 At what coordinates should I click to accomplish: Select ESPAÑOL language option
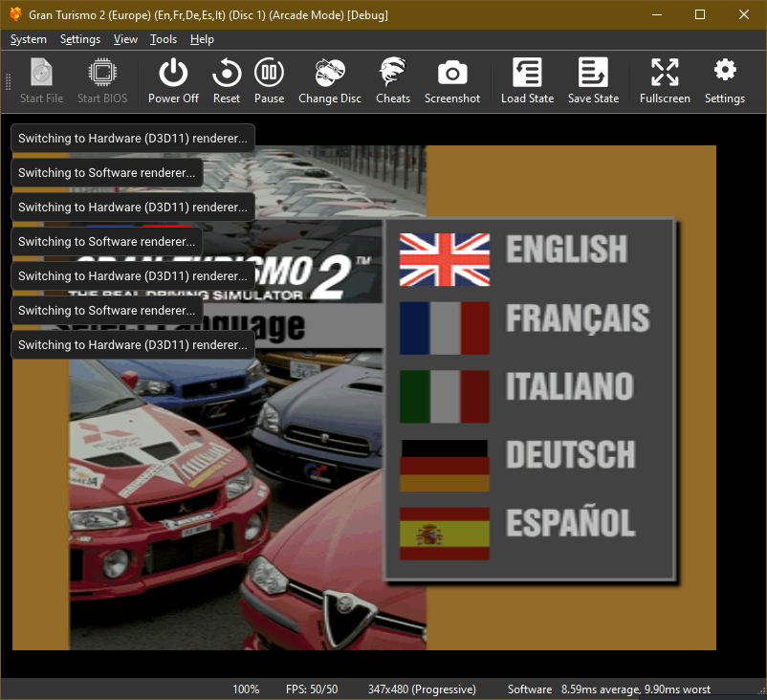pos(570,521)
